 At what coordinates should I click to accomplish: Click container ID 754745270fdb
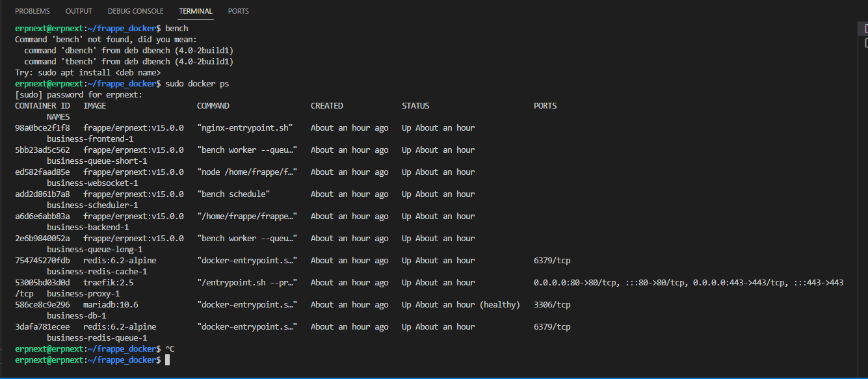tap(42, 261)
